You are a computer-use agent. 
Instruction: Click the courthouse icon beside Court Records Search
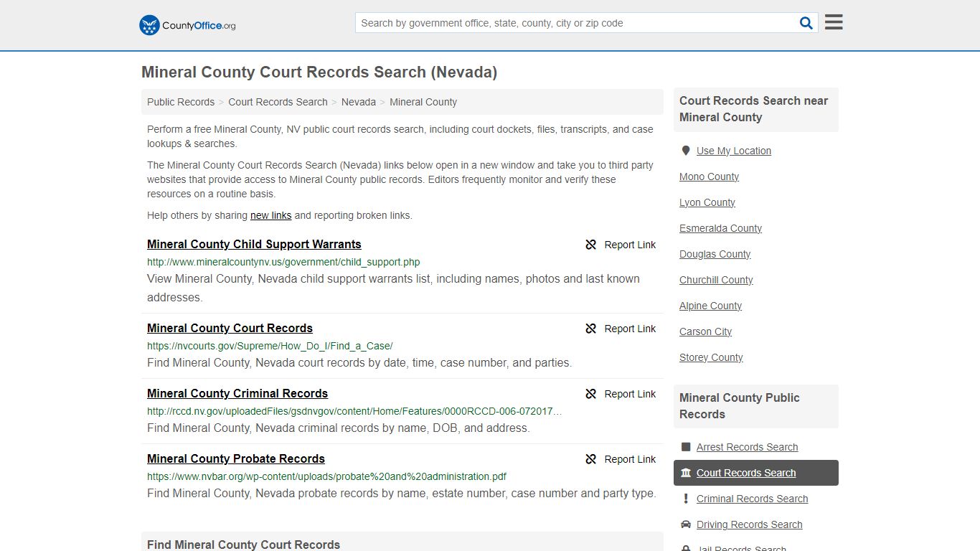point(686,473)
